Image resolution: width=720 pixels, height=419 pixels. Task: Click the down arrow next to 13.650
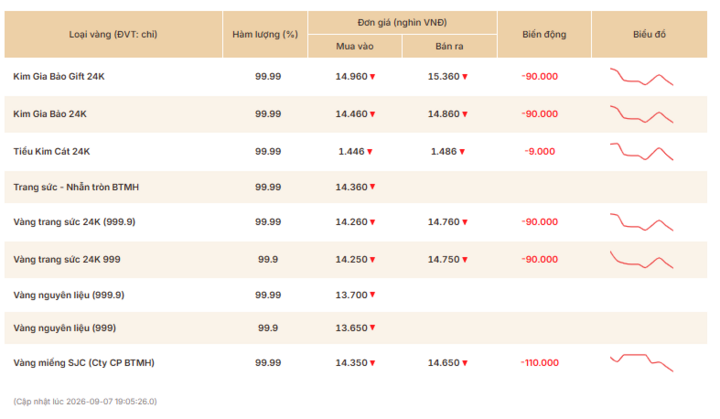[372, 328]
